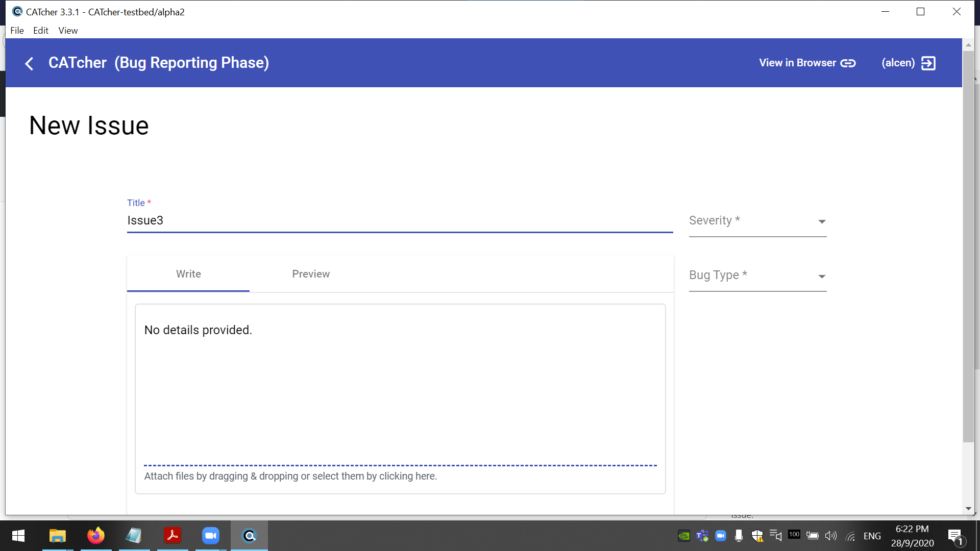Screen dimensions: 980x551
Task: Click the Title input field
Action: 399,220
